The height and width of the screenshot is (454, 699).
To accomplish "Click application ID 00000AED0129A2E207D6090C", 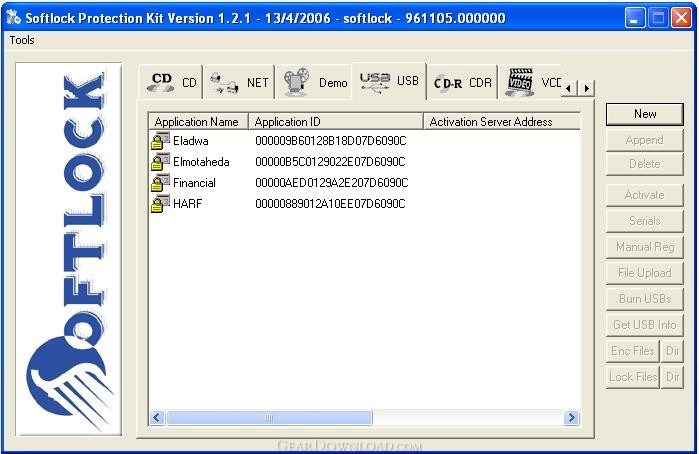I will click(x=332, y=183).
